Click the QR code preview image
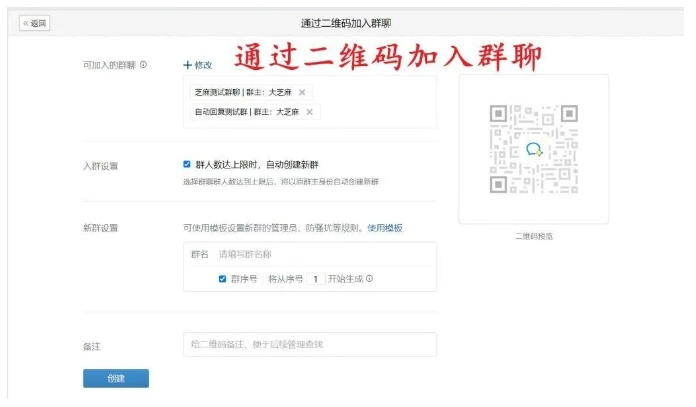This screenshot has width=696, height=407. click(533, 149)
